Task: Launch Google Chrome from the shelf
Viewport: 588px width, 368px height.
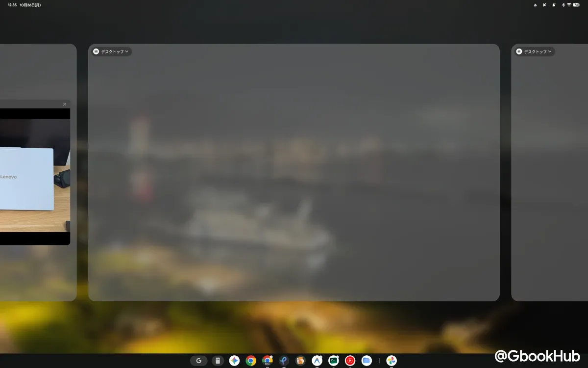Action: coord(251,361)
